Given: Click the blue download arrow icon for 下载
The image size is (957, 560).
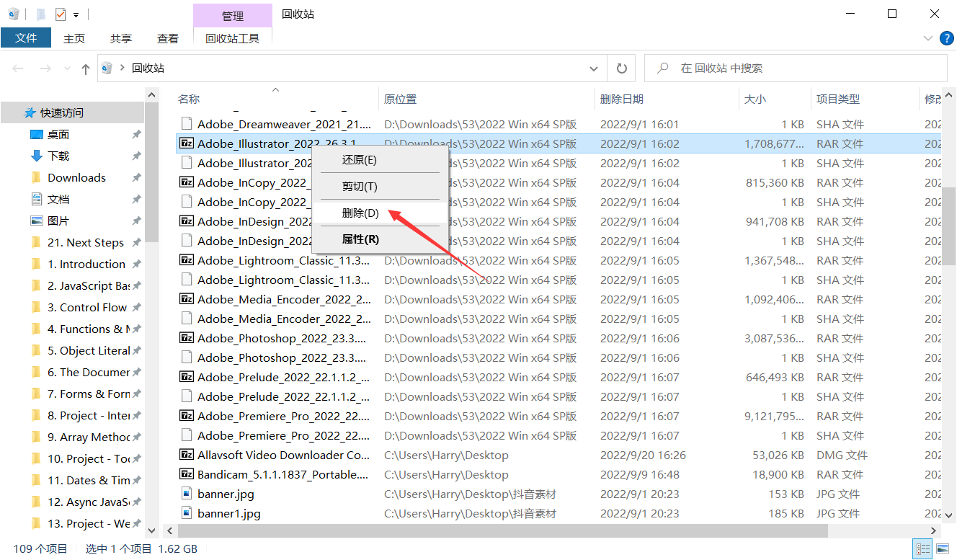Looking at the screenshot, I should 37,156.
